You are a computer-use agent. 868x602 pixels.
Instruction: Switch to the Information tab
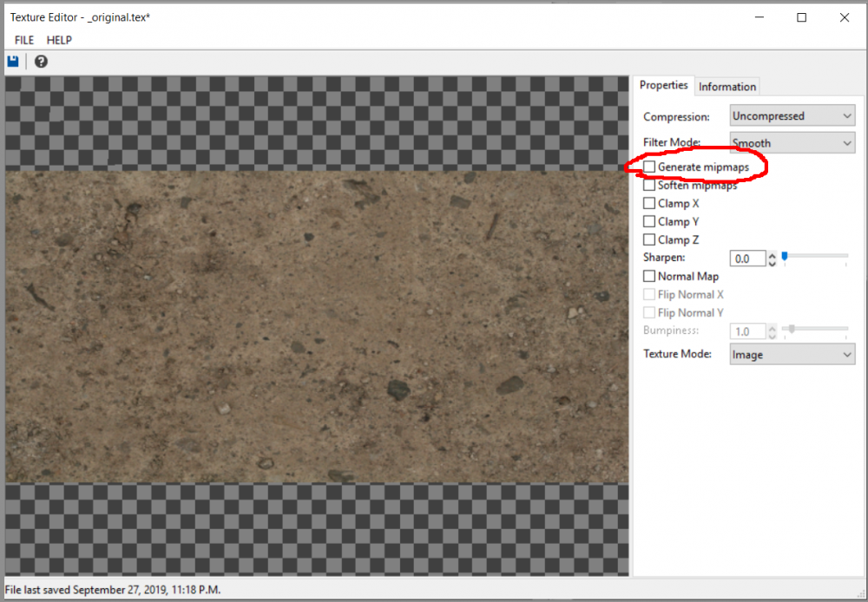pyautogui.click(x=727, y=86)
